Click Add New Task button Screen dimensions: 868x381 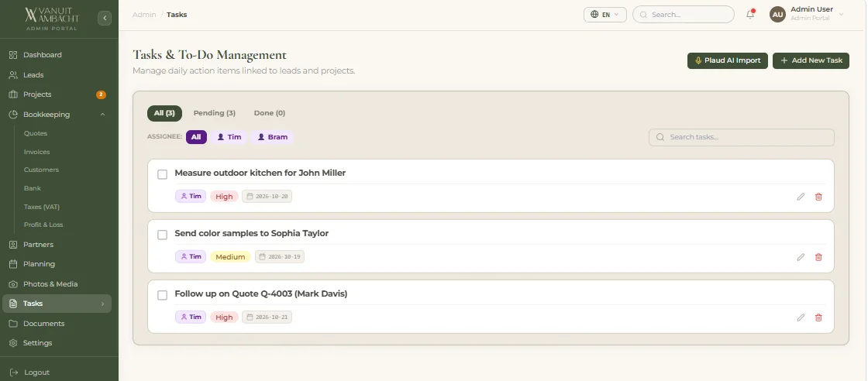pos(811,61)
